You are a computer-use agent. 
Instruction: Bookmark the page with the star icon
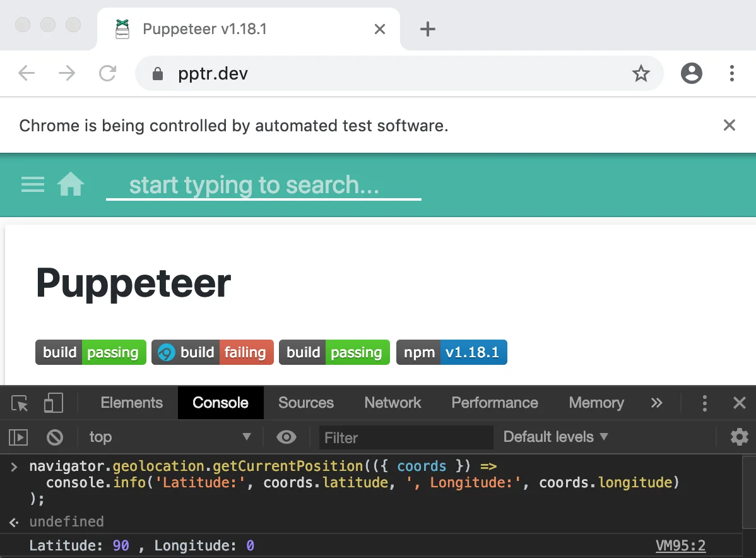click(641, 73)
